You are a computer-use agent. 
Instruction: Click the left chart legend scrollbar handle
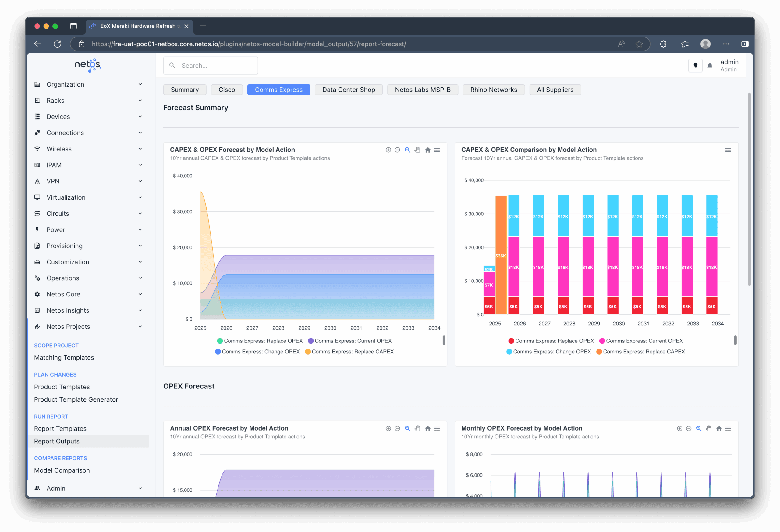[444, 340]
